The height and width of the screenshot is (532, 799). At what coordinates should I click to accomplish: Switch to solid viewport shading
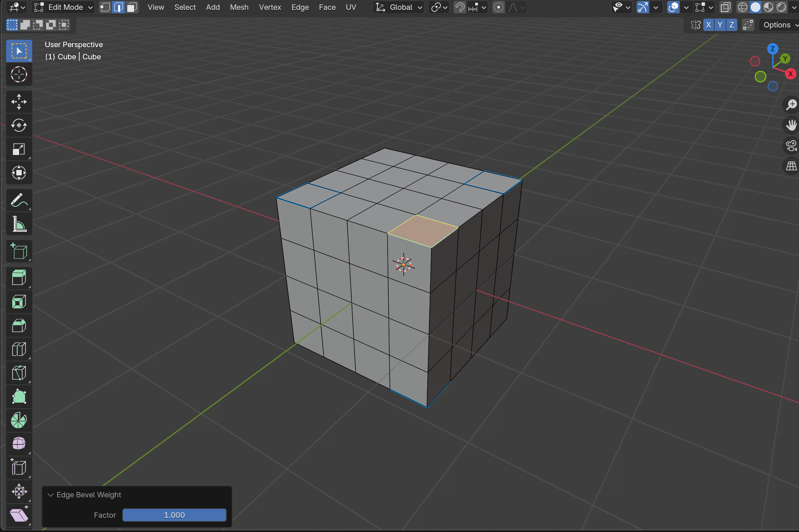click(755, 7)
